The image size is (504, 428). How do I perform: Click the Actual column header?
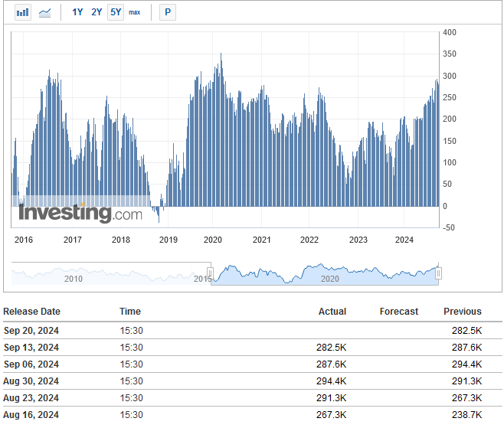[x=332, y=312]
